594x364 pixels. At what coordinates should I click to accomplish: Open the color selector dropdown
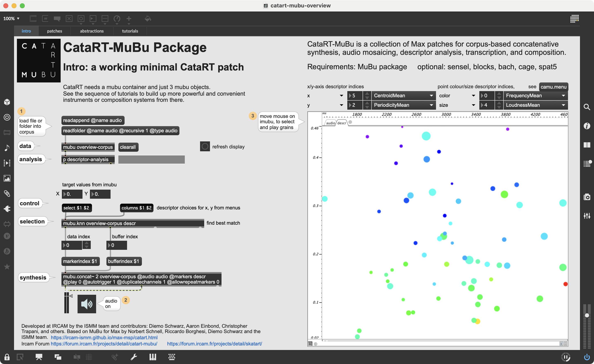[457, 96]
